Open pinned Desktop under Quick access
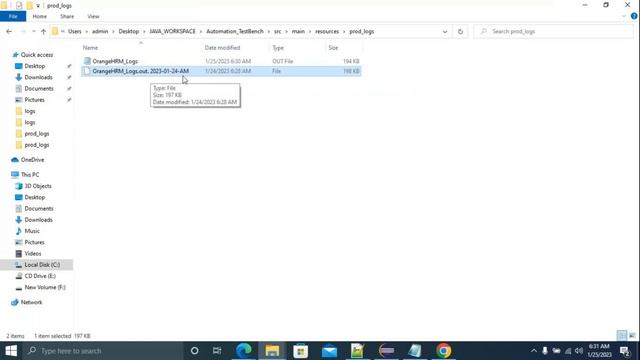 (x=35, y=66)
